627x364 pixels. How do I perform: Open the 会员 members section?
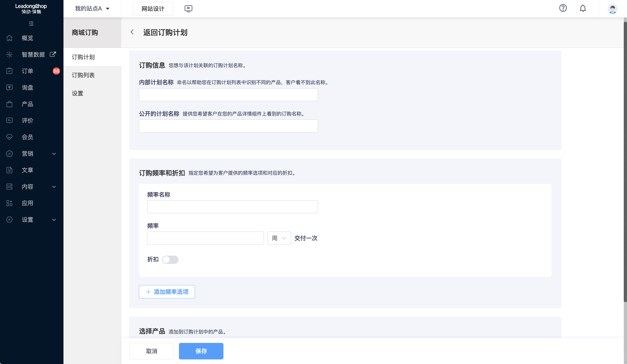click(27, 137)
